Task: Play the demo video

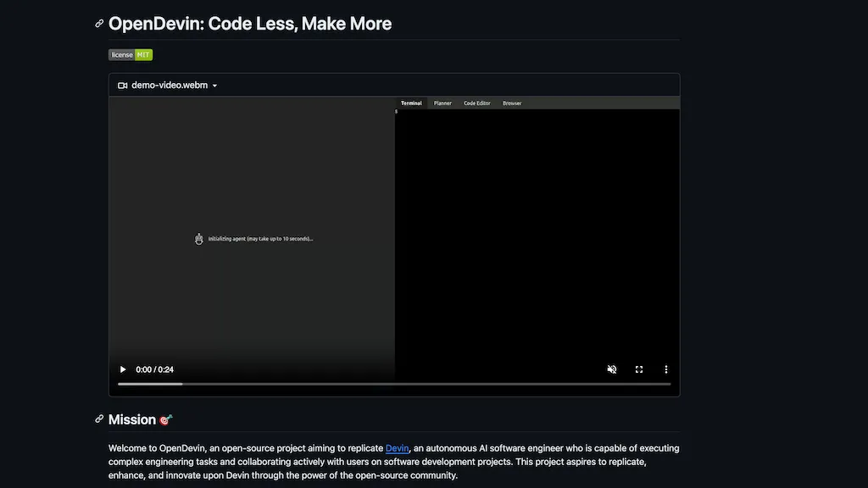Action: click(123, 369)
